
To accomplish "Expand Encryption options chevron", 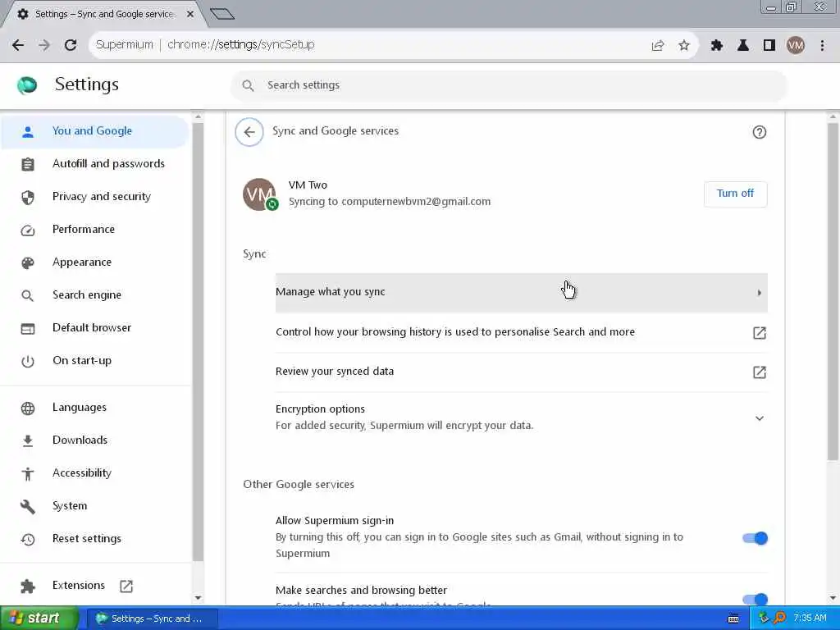I will [x=759, y=418].
